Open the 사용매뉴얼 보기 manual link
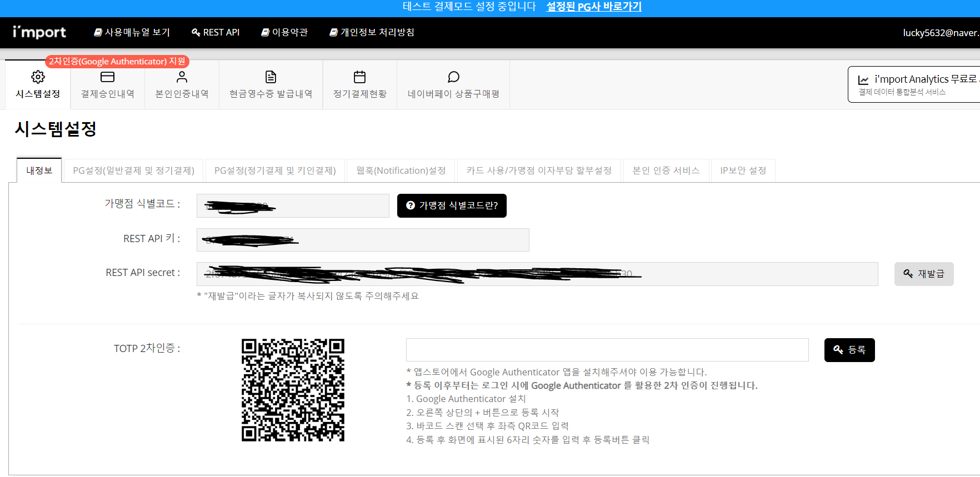The width and height of the screenshot is (980, 477). (x=132, y=32)
